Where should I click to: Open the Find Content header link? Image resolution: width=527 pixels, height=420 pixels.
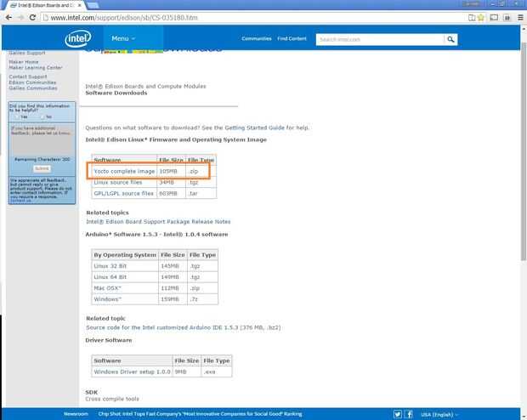click(x=292, y=38)
